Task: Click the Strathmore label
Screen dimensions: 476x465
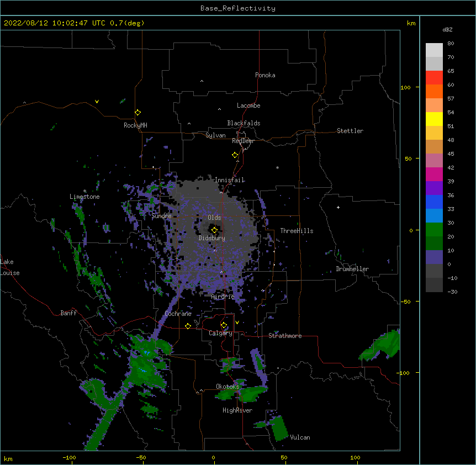Action: click(285, 336)
